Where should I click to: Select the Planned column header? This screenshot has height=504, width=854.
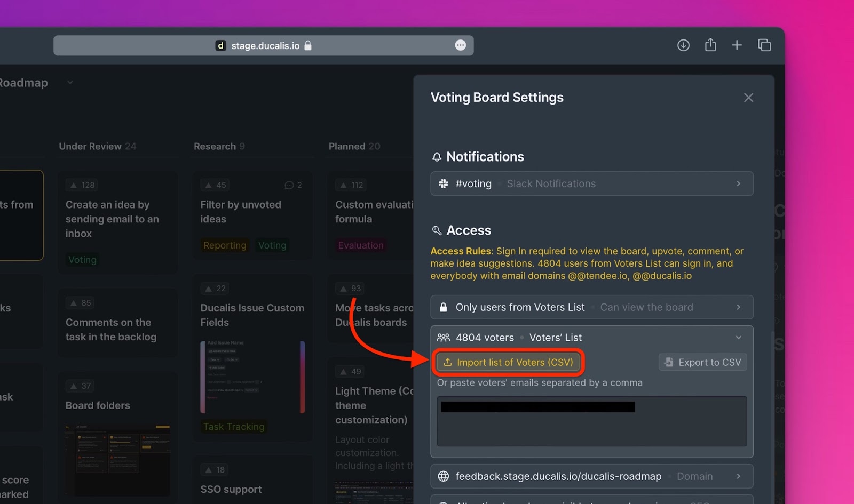click(x=354, y=146)
